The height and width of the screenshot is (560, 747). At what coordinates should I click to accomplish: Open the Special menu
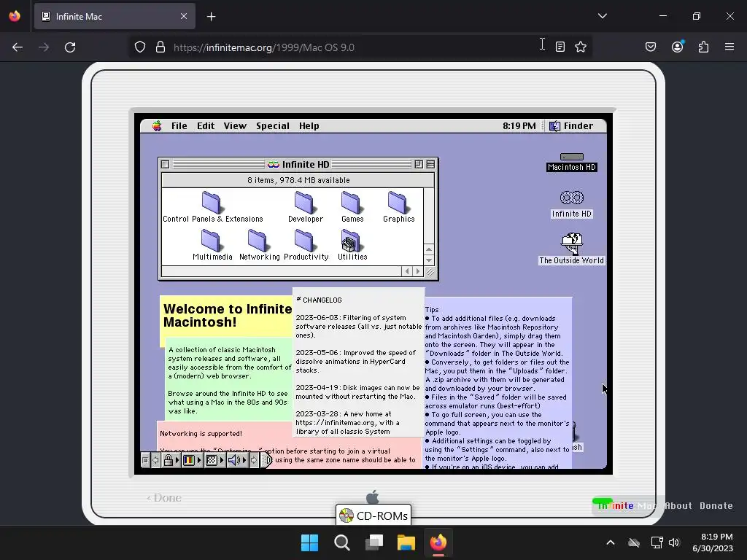coord(273,125)
